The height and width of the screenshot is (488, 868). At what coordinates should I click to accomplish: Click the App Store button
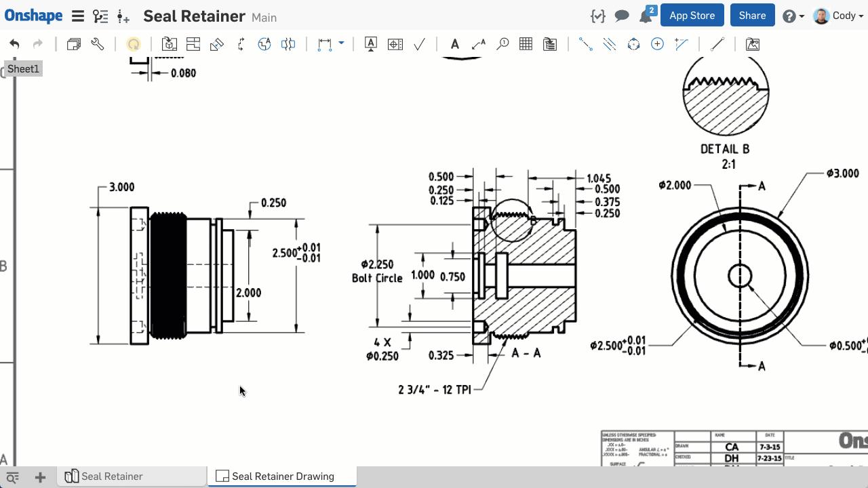coord(692,16)
